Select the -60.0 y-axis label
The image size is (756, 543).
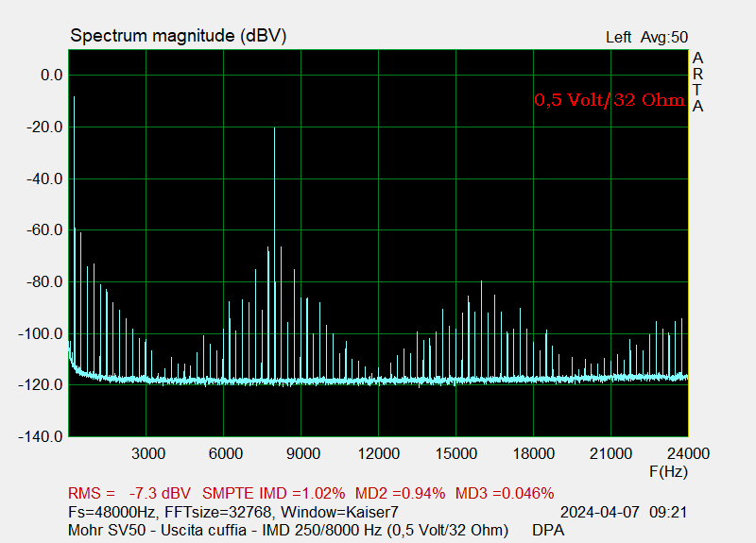43,229
